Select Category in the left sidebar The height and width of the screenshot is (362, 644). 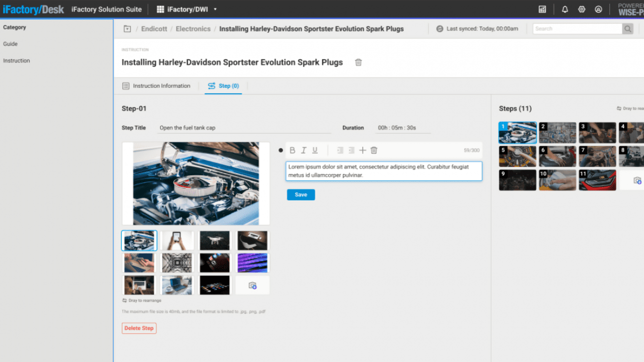click(x=14, y=27)
